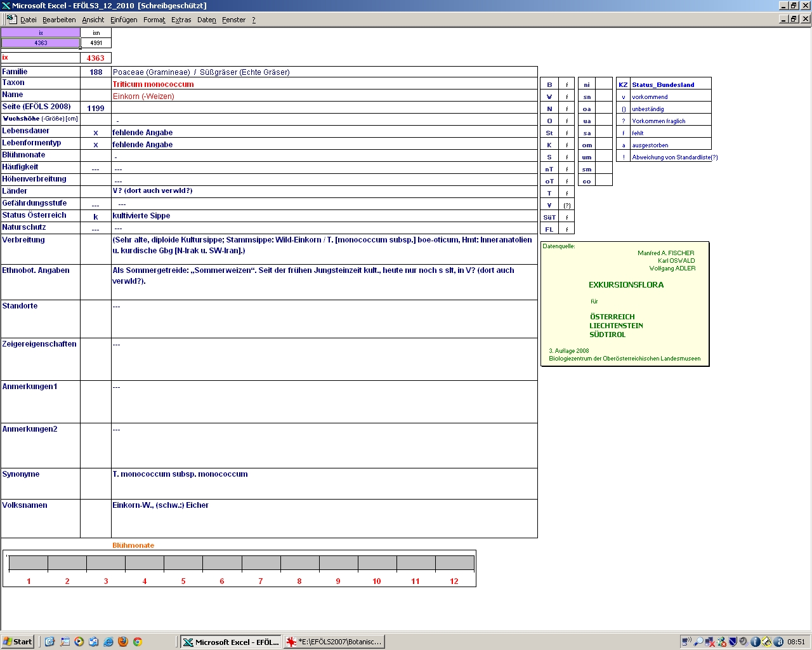Click the volume speaker tray icon
The width and height of the screenshot is (812, 650).
pos(743,642)
